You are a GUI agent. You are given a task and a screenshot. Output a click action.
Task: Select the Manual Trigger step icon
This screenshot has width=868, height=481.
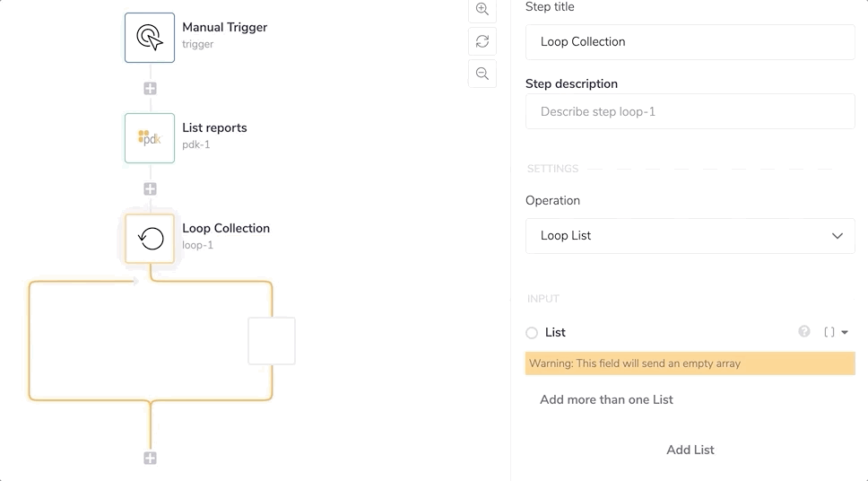click(x=150, y=37)
